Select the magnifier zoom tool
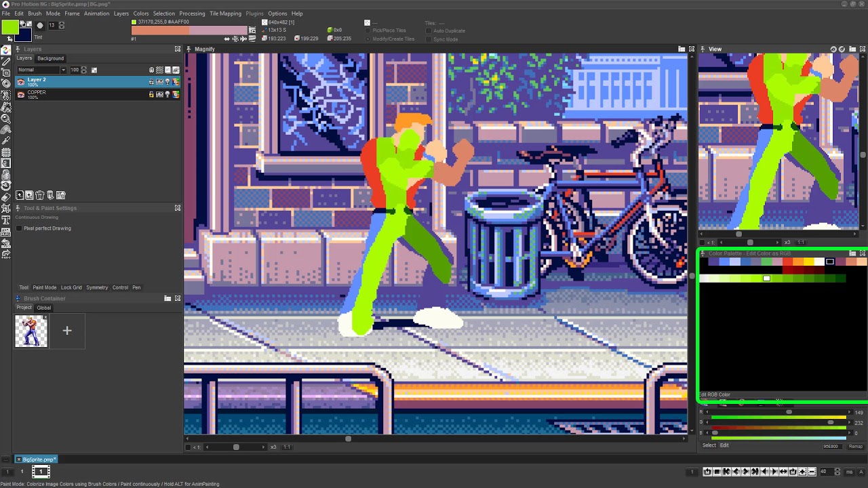The height and width of the screenshot is (488, 868). pyautogui.click(x=6, y=118)
